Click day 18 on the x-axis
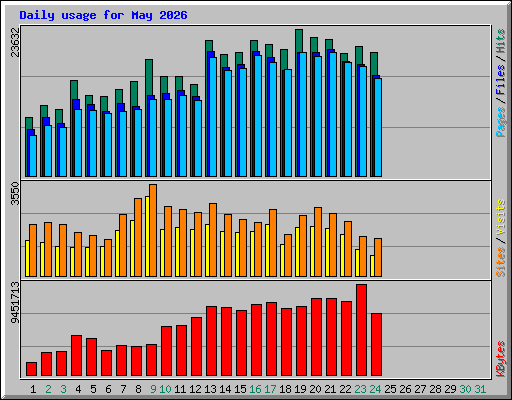The height and width of the screenshot is (400, 512). (x=285, y=389)
